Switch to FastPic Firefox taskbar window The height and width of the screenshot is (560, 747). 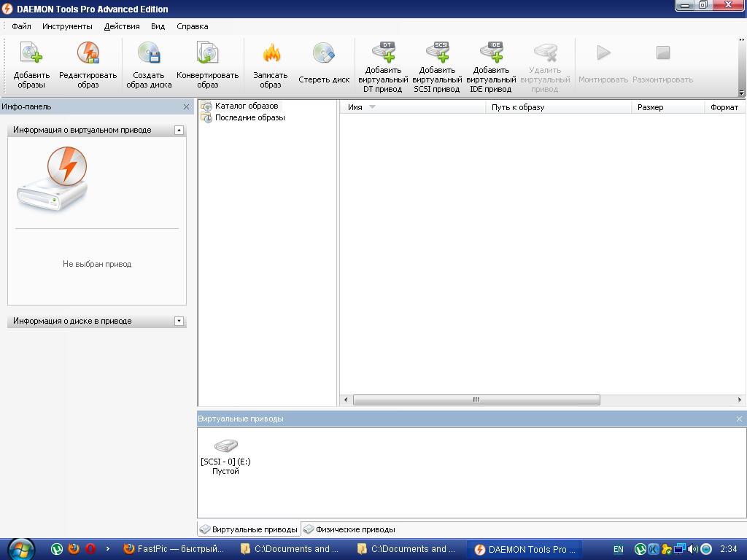pyautogui.click(x=174, y=549)
